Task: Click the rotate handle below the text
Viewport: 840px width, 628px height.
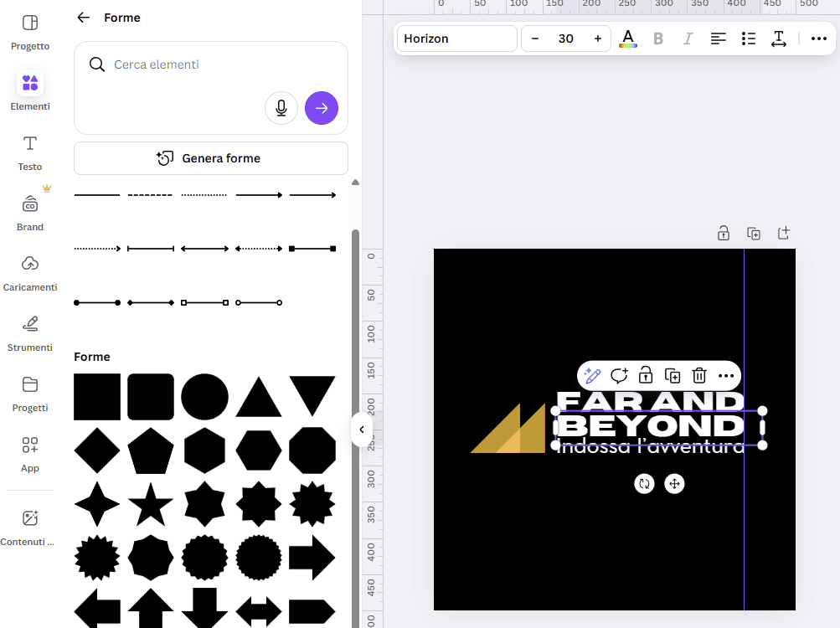Action: pyautogui.click(x=644, y=483)
